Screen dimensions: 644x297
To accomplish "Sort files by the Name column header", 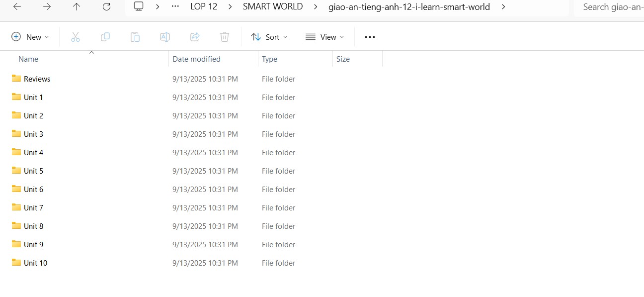I will (x=28, y=59).
